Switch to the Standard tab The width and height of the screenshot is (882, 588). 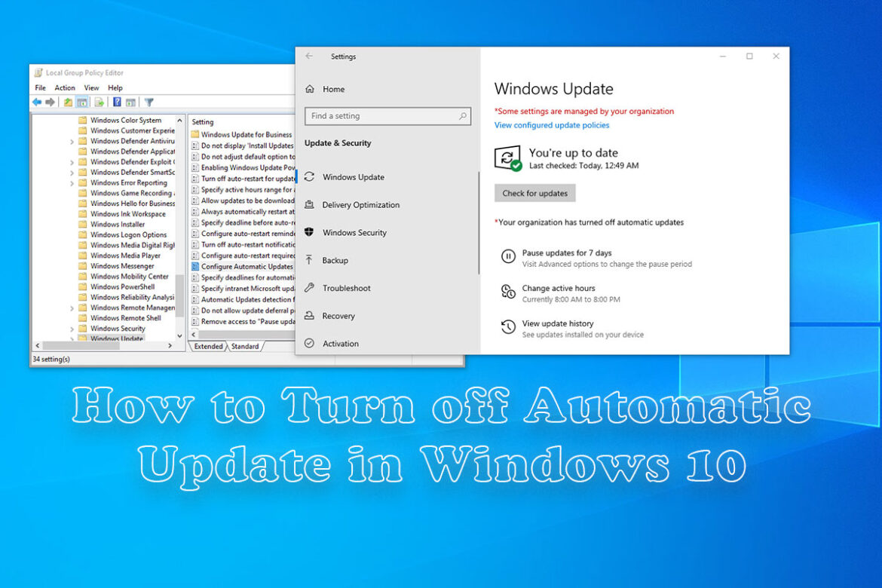click(x=245, y=346)
